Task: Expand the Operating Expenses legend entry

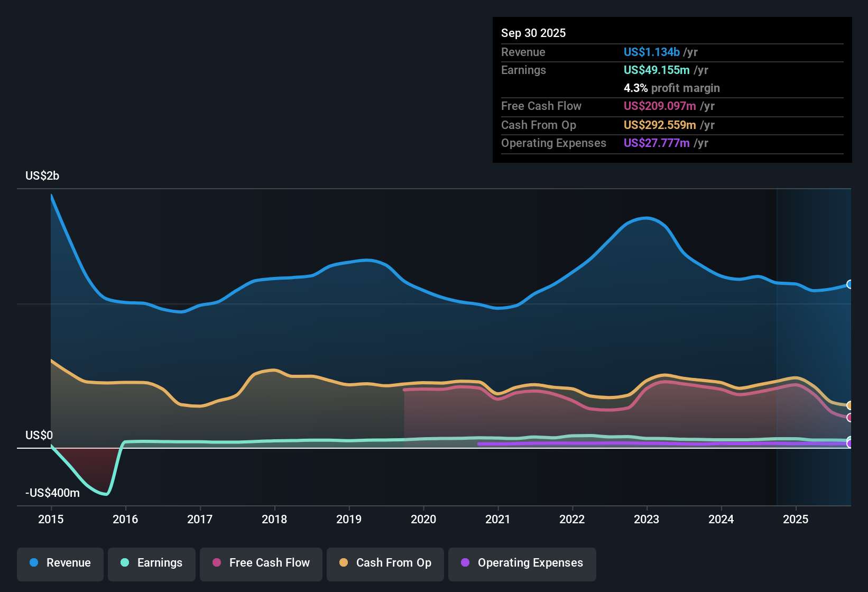Action: [522, 563]
